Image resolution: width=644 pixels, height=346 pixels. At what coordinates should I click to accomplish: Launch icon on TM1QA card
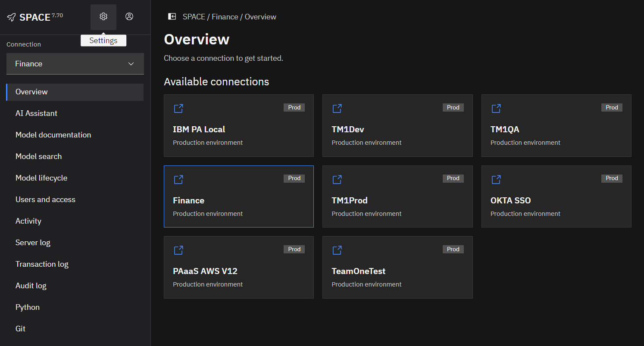point(496,109)
